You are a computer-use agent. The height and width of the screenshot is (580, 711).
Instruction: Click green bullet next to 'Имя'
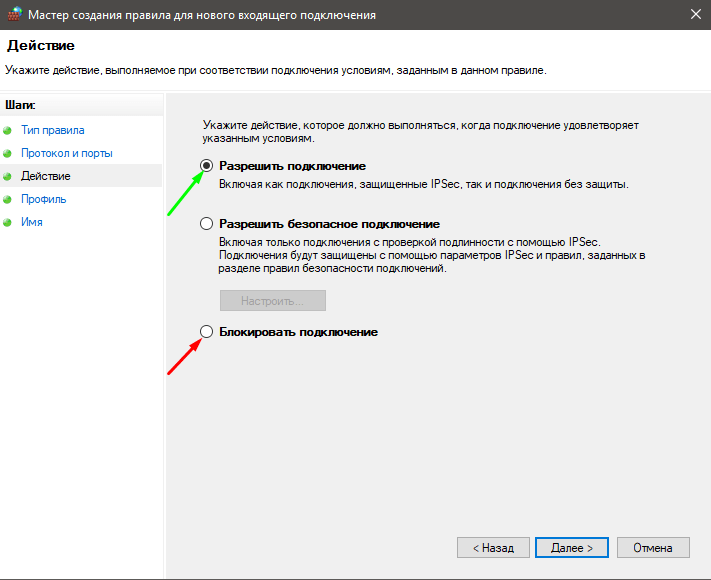point(7,223)
